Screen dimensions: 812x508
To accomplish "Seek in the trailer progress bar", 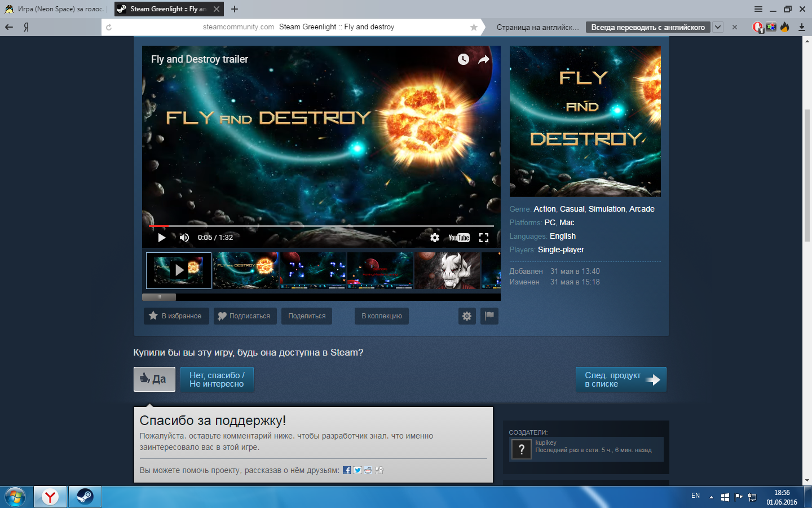I will 321,226.
